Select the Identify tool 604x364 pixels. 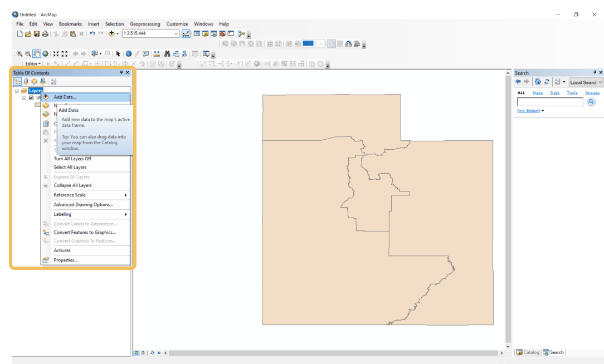click(x=128, y=54)
